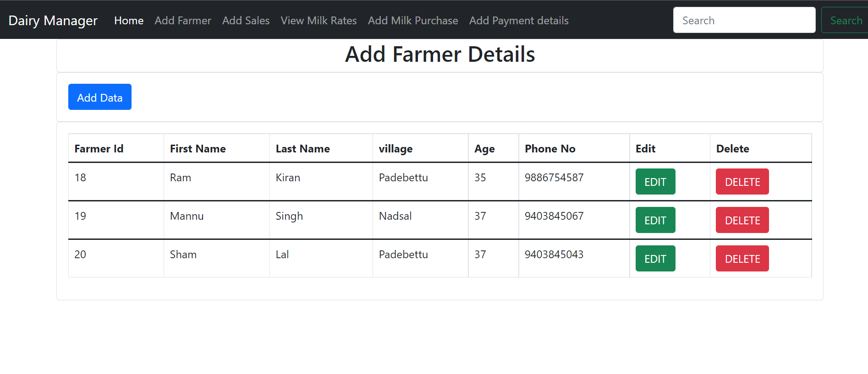Click the Age column header
This screenshot has width=868, height=374.
click(x=484, y=148)
